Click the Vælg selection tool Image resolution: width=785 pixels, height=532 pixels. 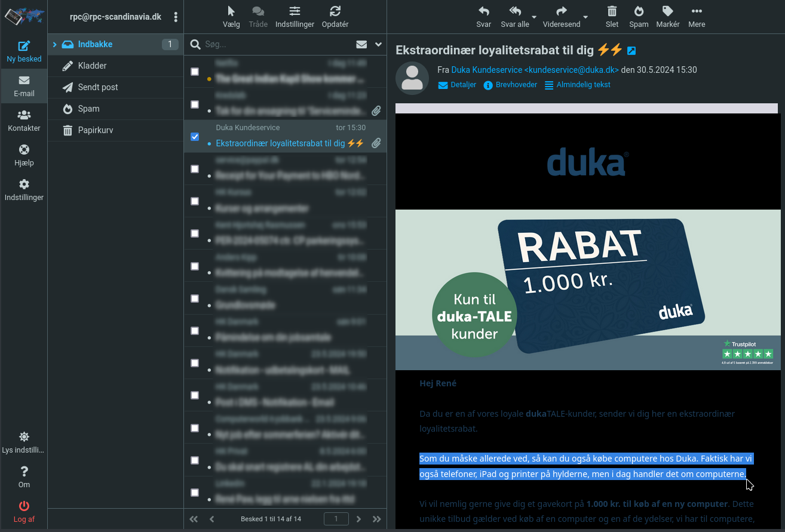point(231,17)
